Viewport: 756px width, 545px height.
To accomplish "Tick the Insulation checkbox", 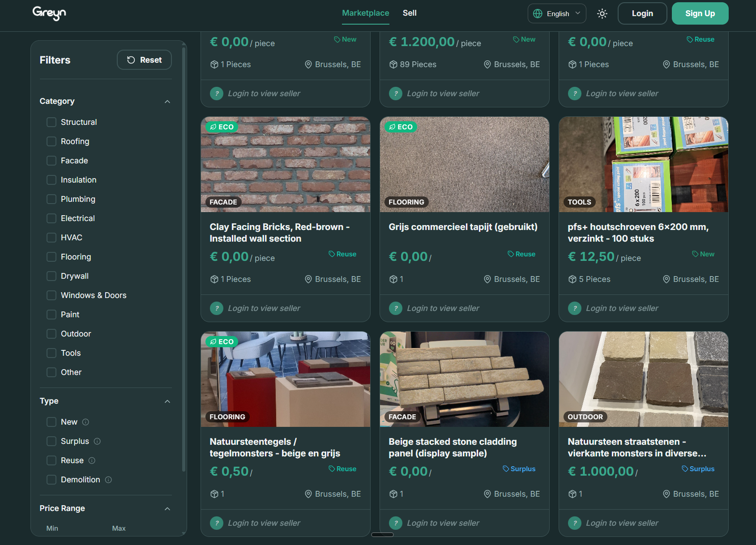I will coord(51,180).
